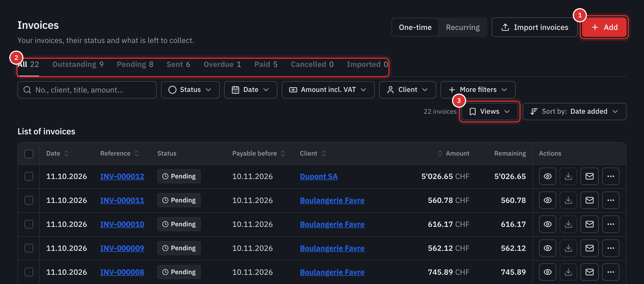Viewport: 644px width, 284px height.
Task: Preview invoice INV-000009
Action: pyautogui.click(x=547, y=248)
